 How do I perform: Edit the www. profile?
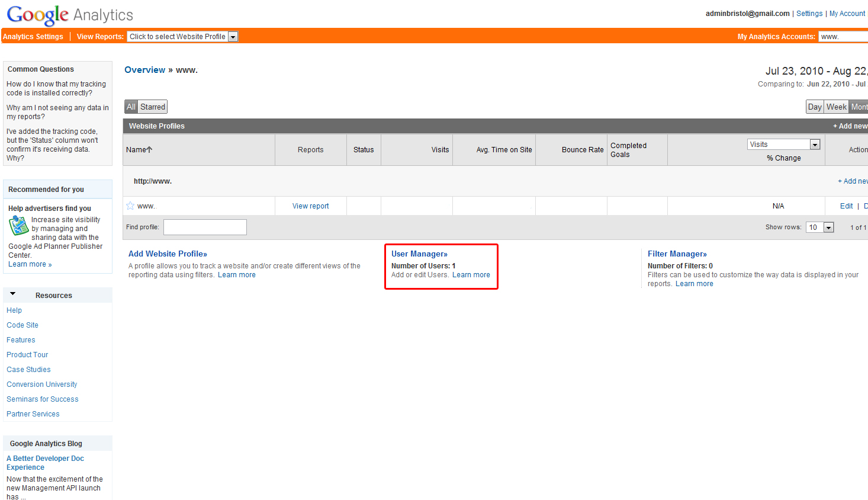point(846,206)
